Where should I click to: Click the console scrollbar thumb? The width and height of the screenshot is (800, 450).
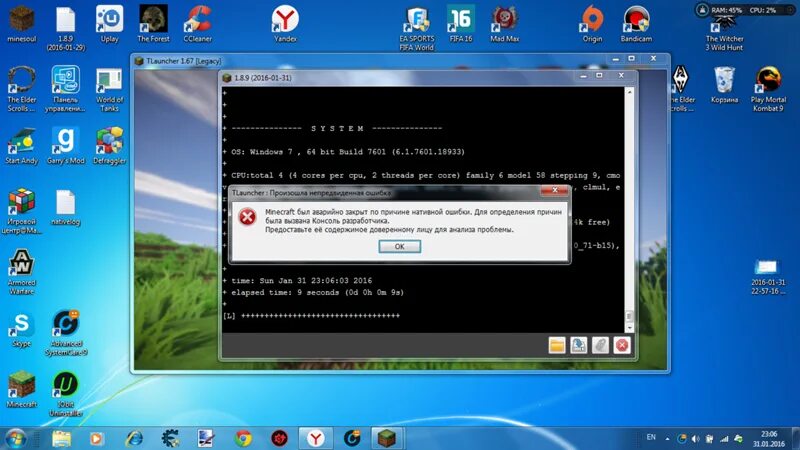tap(629, 316)
